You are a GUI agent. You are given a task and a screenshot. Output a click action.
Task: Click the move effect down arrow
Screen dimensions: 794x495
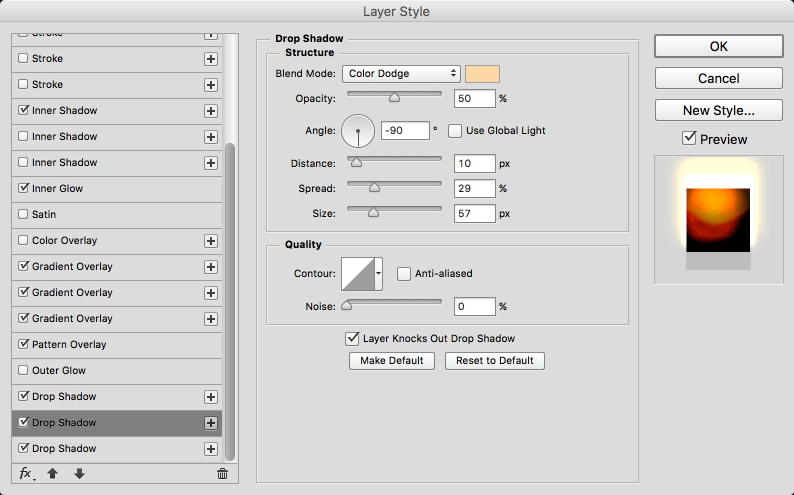(79, 473)
